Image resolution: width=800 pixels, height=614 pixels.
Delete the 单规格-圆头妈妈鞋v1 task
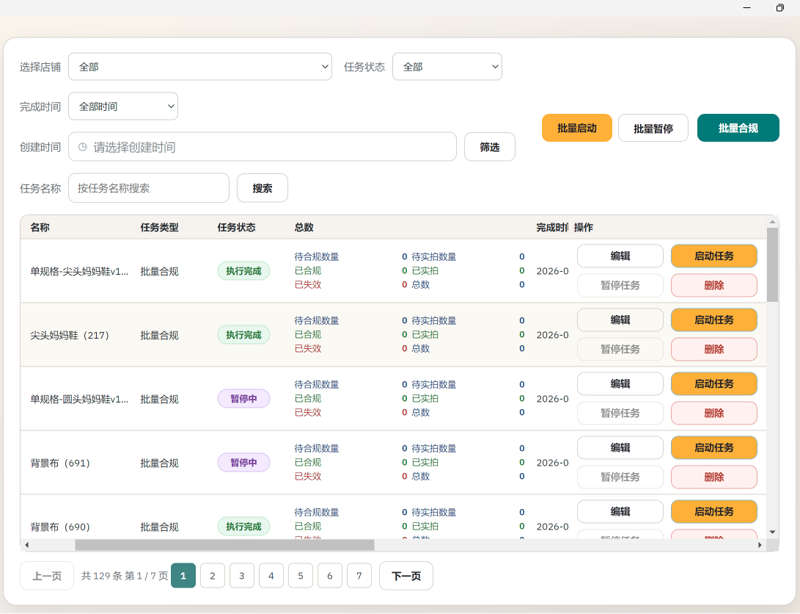click(714, 413)
